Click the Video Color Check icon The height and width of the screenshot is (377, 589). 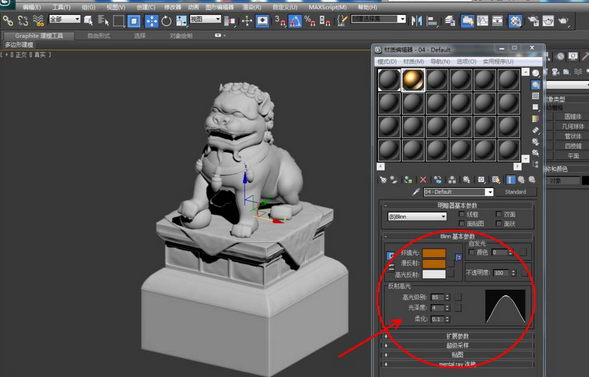(x=536, y=119)
